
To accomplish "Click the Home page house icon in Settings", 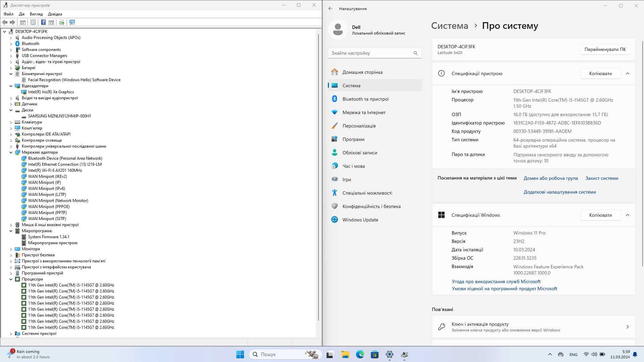I will click(x=335, y=72).
